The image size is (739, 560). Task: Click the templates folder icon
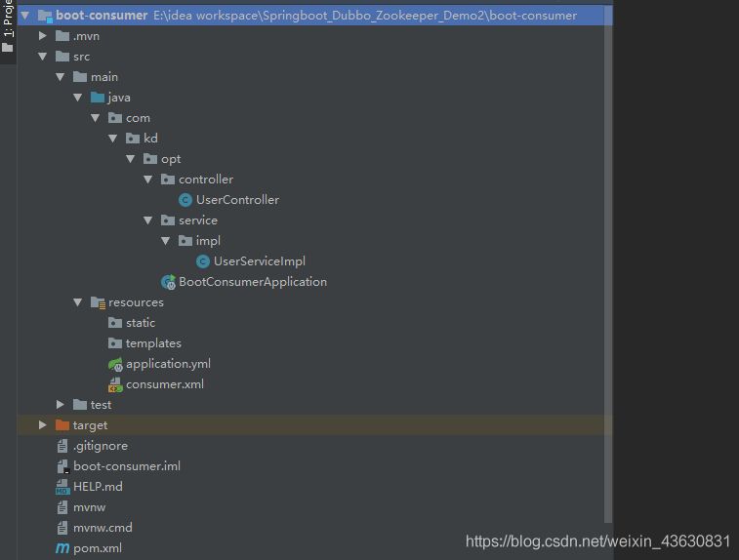(x=115, y=343)
